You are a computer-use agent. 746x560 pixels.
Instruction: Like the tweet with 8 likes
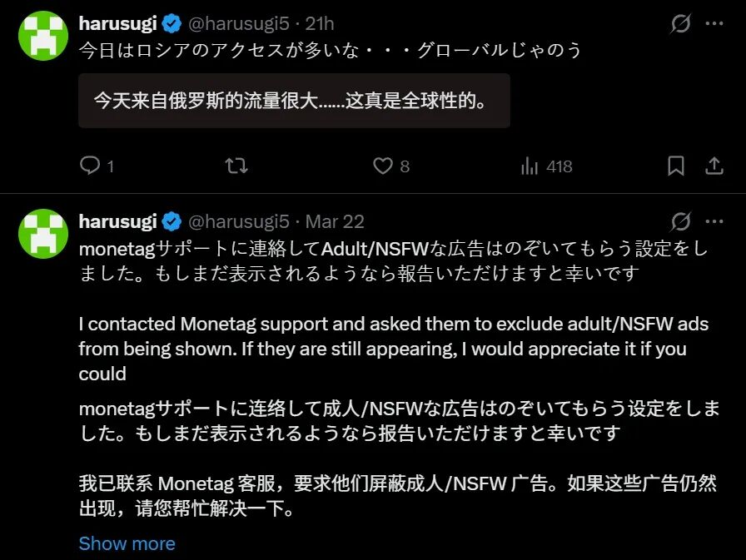[383, 166]
